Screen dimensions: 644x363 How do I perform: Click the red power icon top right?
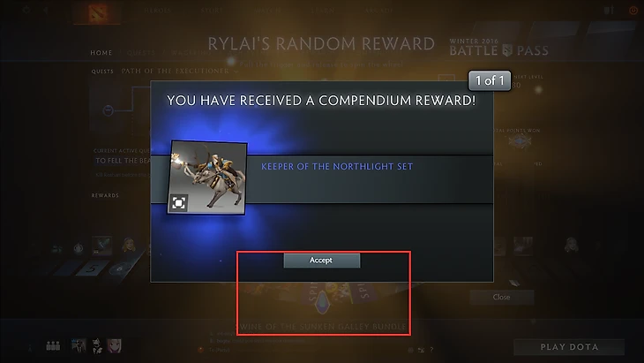point(633,11)
